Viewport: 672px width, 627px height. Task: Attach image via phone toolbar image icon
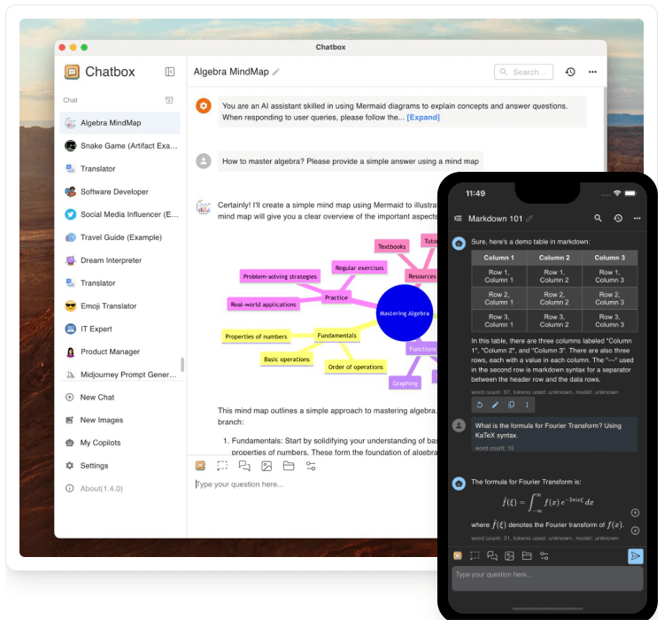tap(510, 556)
